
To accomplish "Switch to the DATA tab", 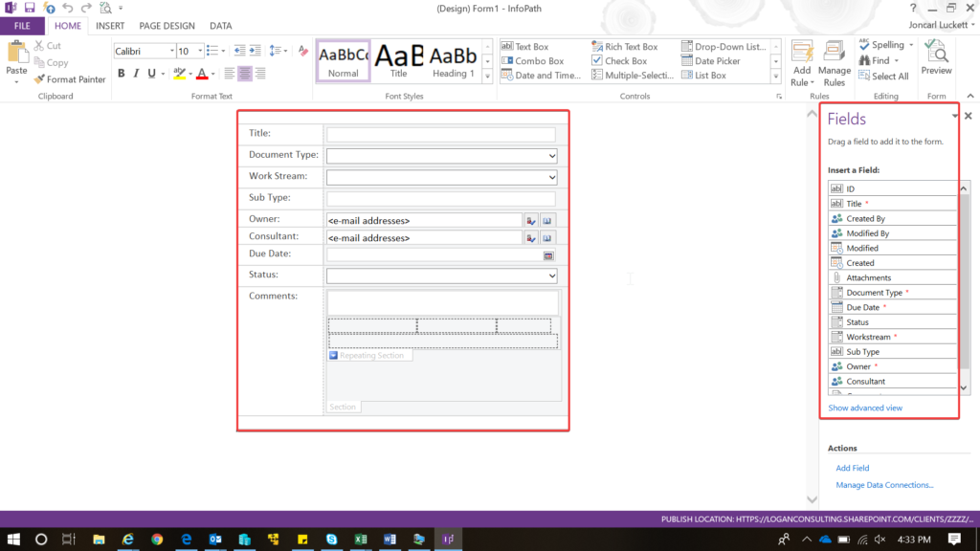I will point(221,26).
